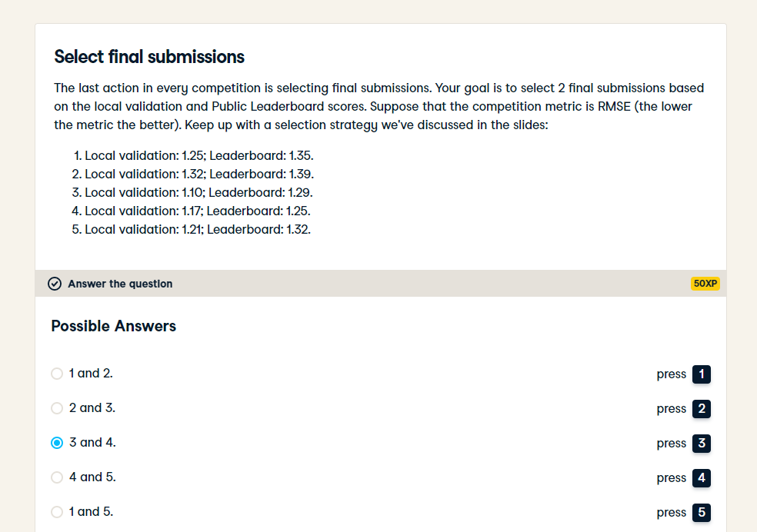Viewport: 757px width, 532px height.
Task: Click the keyboard shortcut key 5 badge
Action: click(x=702, y=512)
